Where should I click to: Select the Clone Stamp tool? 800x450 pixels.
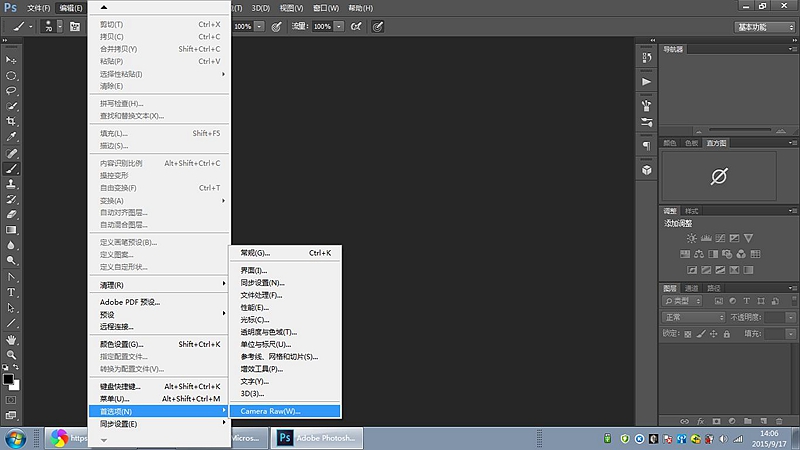click(x=11, y=184)
